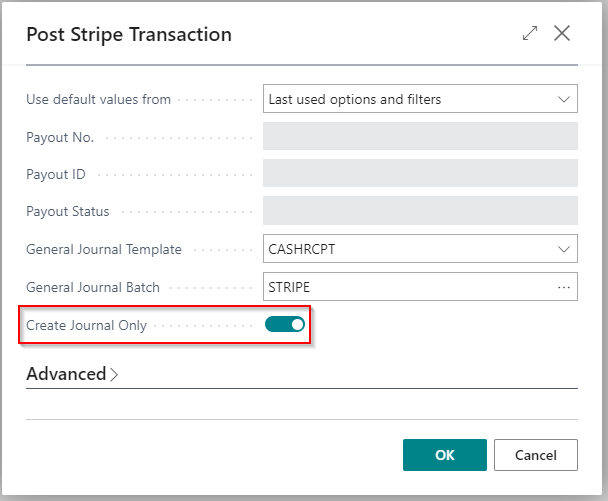Click chevron of Use default values dropdown
Screen dimensions: 608x501
564,99
